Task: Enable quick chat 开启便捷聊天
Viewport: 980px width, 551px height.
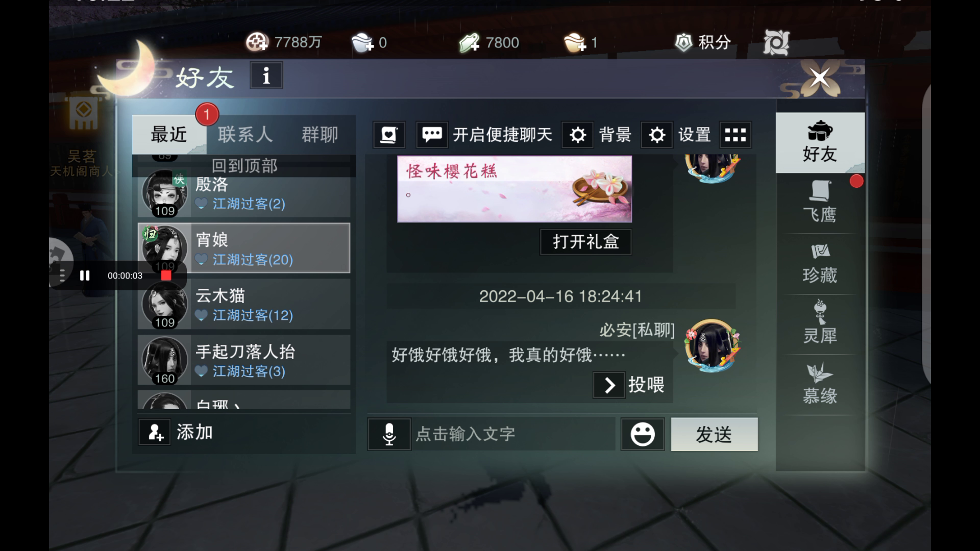Action: [485, 135]
